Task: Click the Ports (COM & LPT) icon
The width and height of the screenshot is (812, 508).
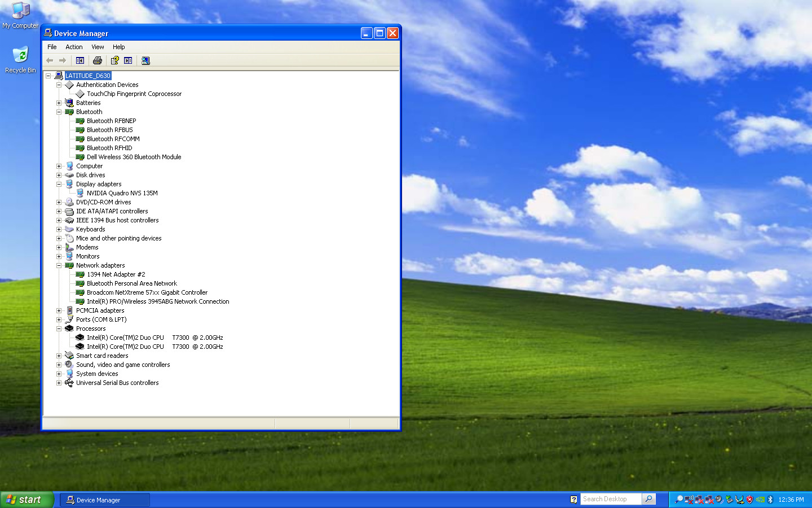Action: coord(69,319)
